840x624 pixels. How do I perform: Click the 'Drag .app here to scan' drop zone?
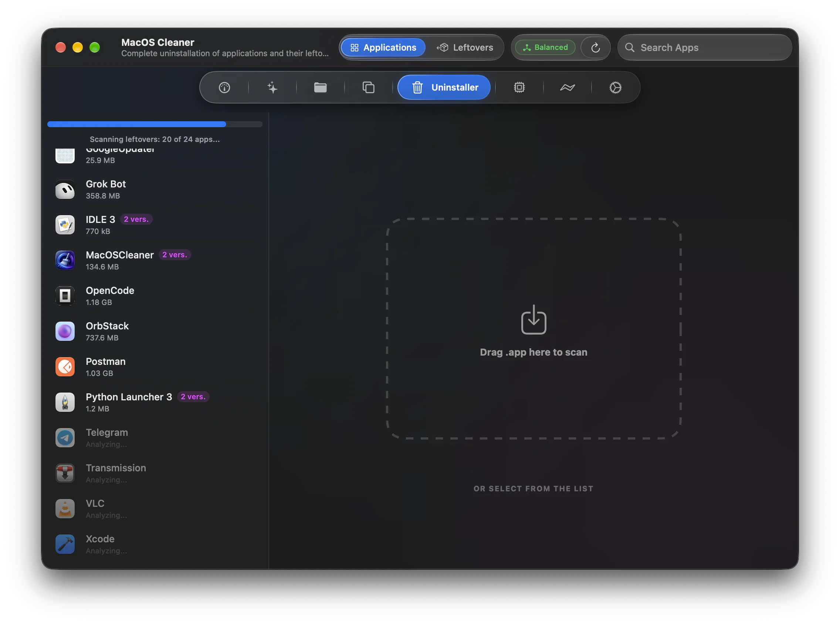pos(533,329)
